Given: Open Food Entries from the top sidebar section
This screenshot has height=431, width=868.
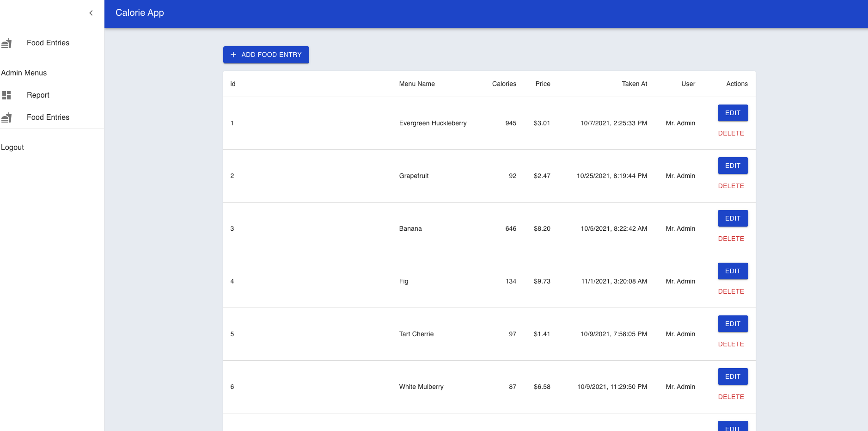Looking at the screenshot, I should point(48,43).
